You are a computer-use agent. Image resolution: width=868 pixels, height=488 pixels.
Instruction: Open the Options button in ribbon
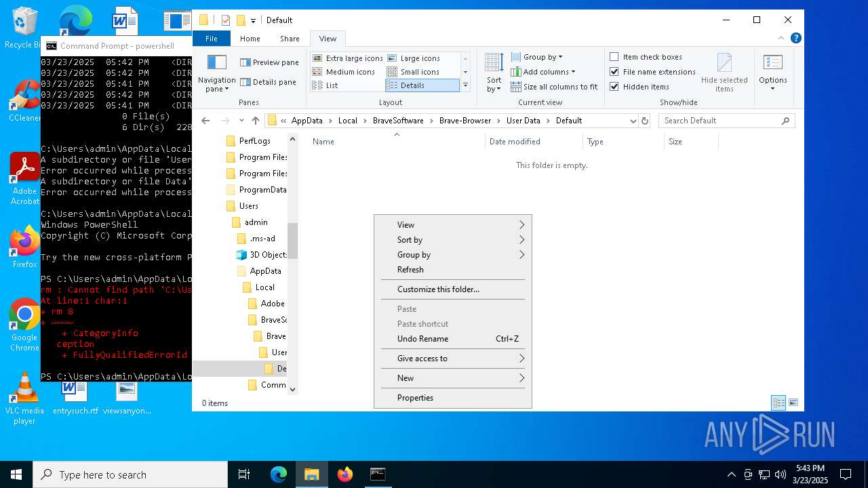(x=773, y=73)
